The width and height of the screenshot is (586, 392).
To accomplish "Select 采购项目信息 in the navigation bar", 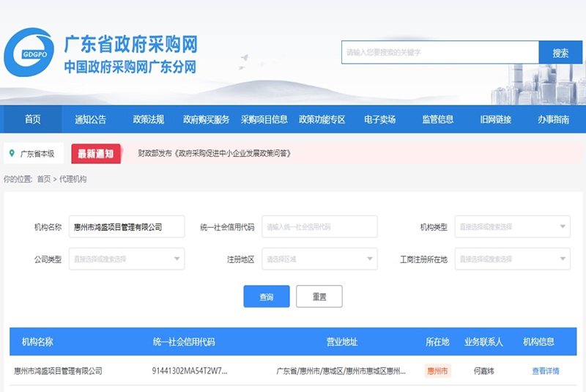I will 264,119.
